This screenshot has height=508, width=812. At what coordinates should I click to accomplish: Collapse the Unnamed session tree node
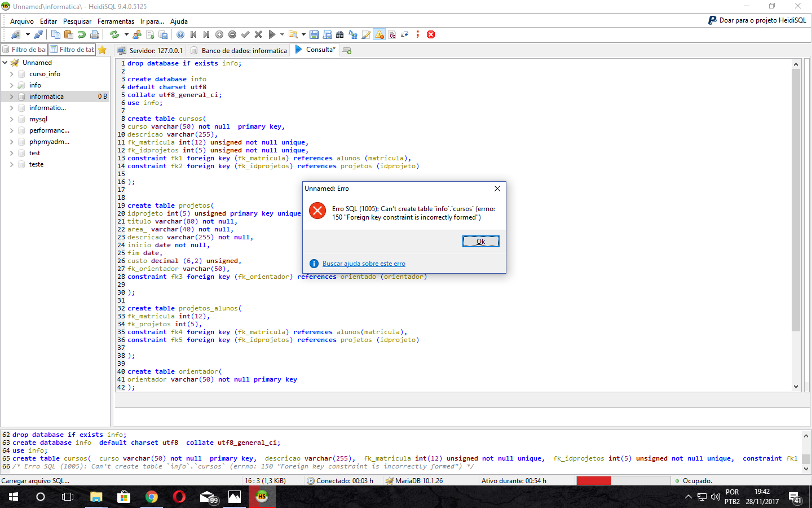tap(5, 63)
